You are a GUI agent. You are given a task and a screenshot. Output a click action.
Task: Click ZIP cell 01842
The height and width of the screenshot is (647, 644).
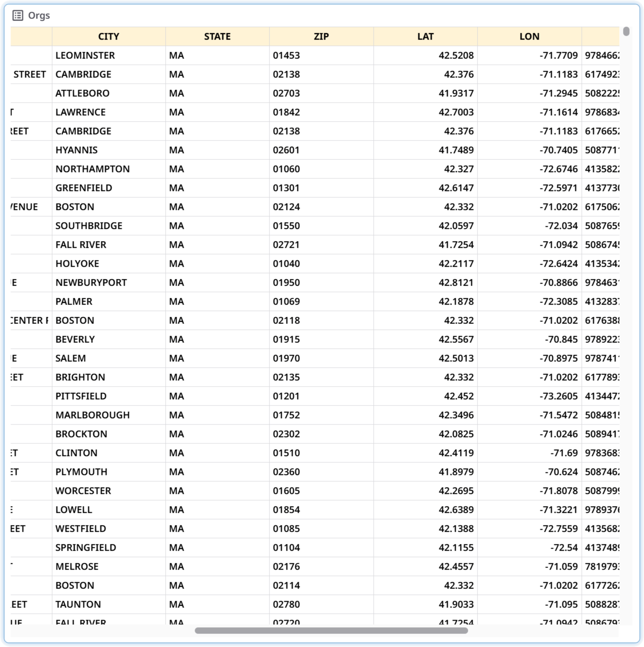point(322,112)
